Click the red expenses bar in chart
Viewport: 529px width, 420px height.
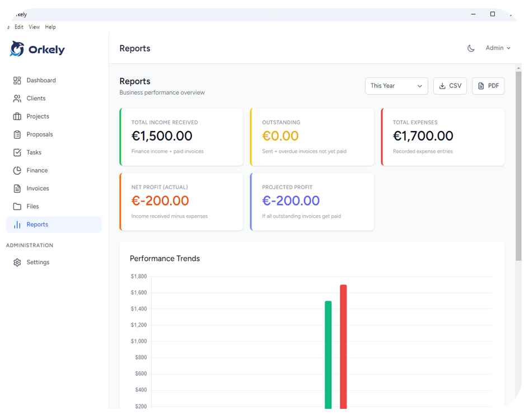[x=344, y=347]
